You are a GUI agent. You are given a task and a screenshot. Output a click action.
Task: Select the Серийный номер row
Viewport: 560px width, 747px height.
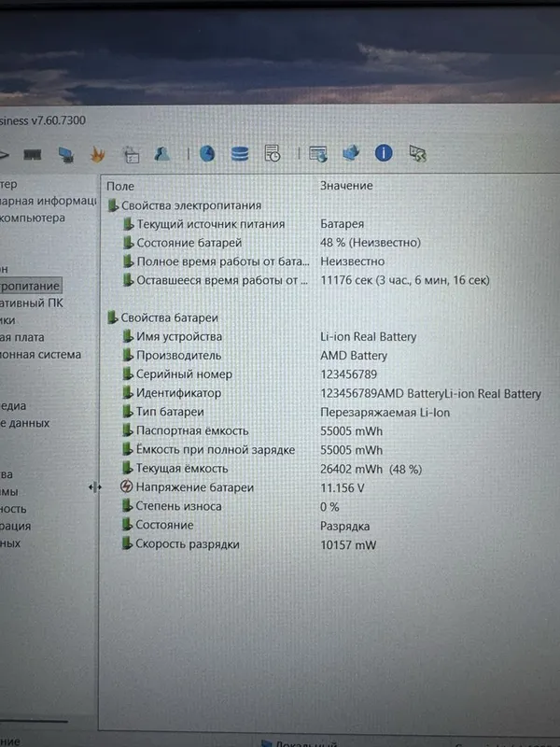click(249, 374)
